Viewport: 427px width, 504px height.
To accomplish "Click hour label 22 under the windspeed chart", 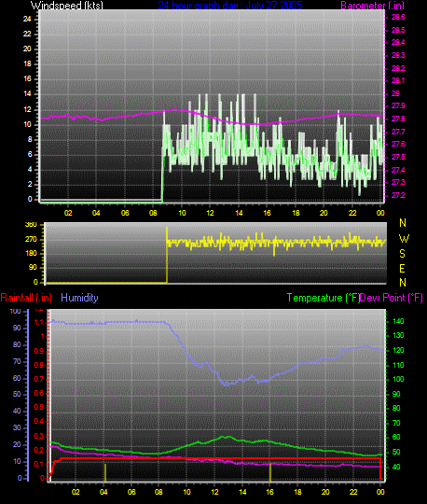I will [x=352, y=213].
